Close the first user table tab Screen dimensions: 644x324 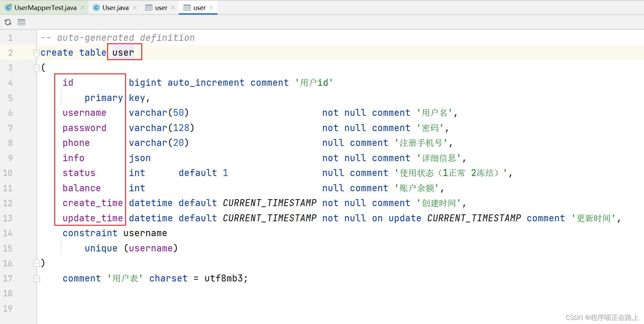[x=173, y=8]
